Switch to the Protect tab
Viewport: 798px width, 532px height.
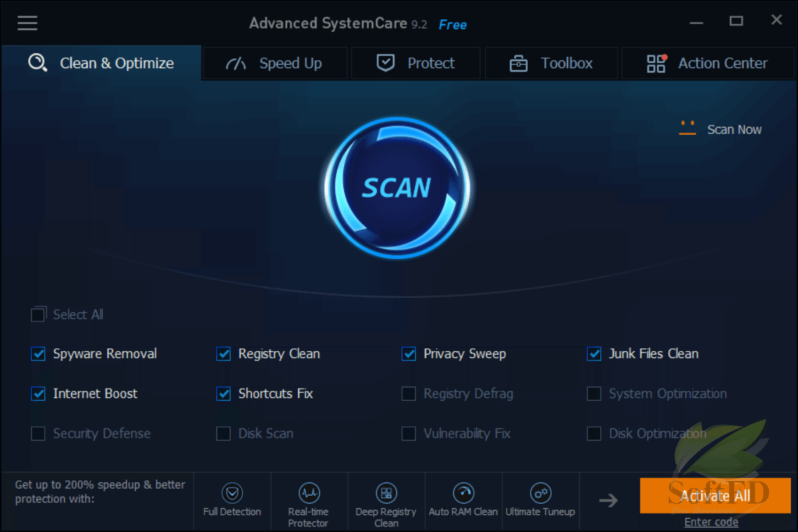(x=416, y=63)
